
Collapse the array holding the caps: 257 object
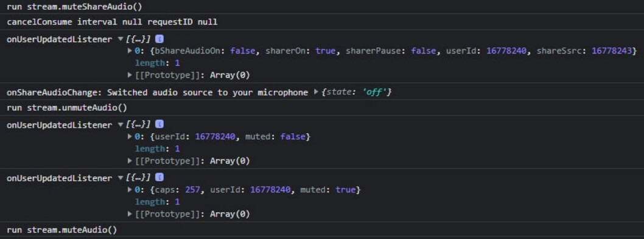click(x=121, y=178)
